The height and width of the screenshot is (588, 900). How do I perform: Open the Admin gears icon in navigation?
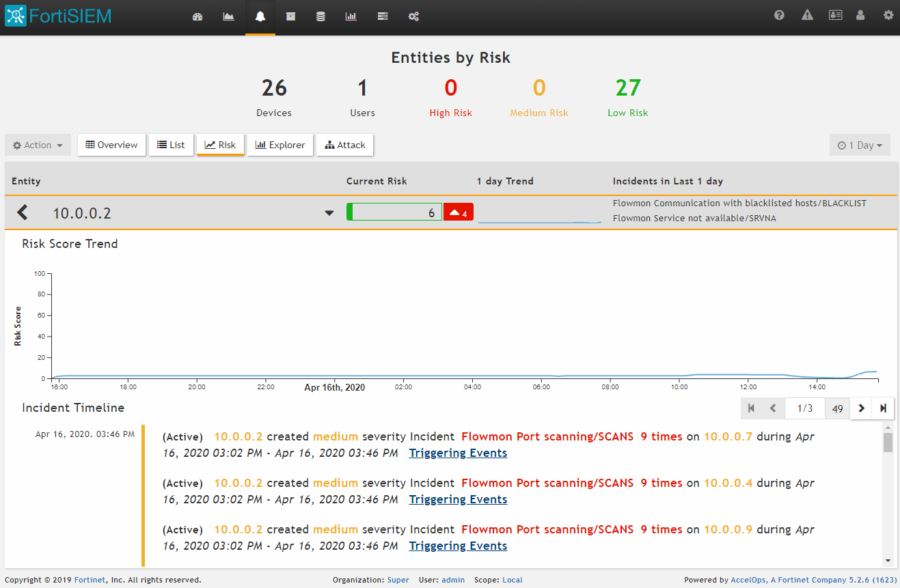(x=413, y=16)
